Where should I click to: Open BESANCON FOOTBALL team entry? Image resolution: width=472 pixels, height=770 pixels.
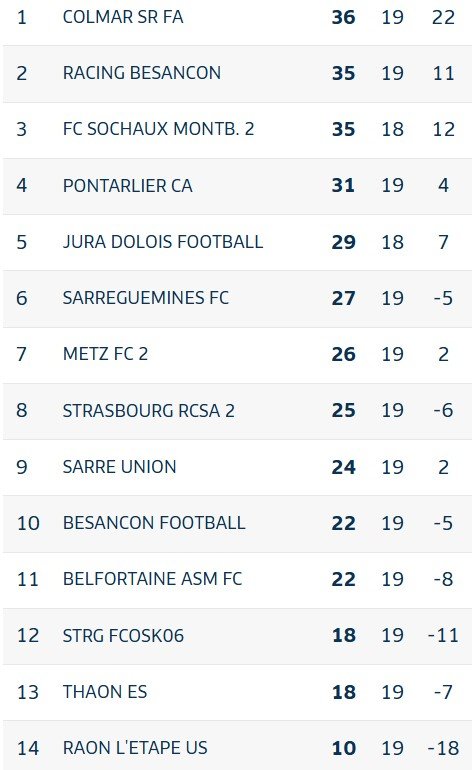click(x=154, y=523)
